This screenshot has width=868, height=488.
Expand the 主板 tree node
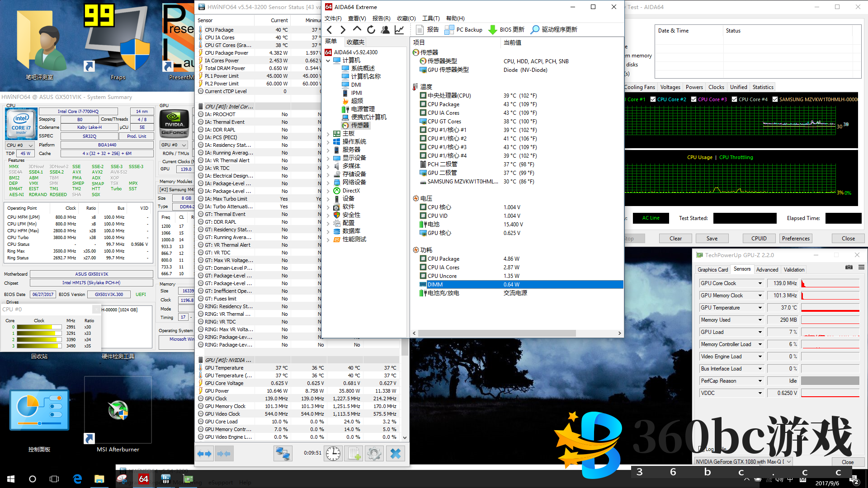[328, 134]
